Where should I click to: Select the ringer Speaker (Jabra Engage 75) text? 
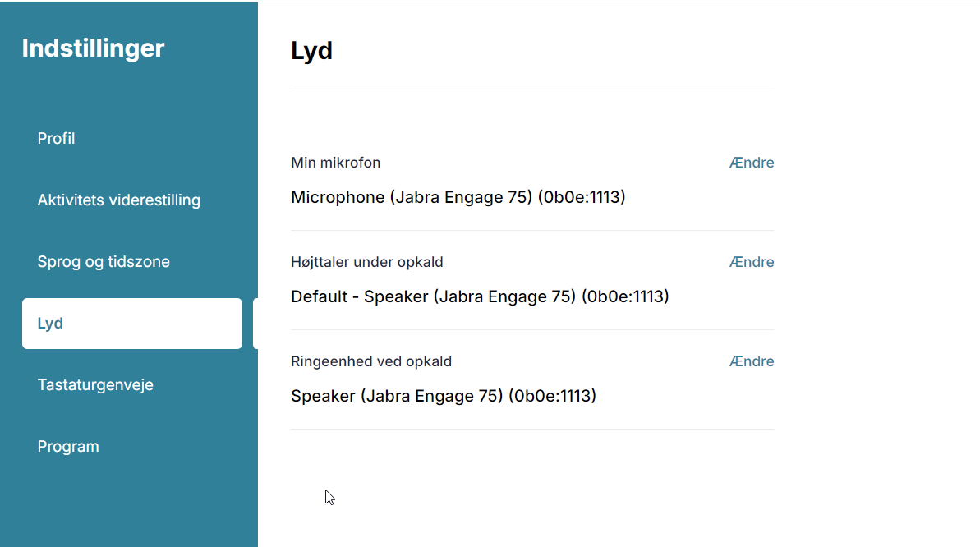tap(444, 396)
